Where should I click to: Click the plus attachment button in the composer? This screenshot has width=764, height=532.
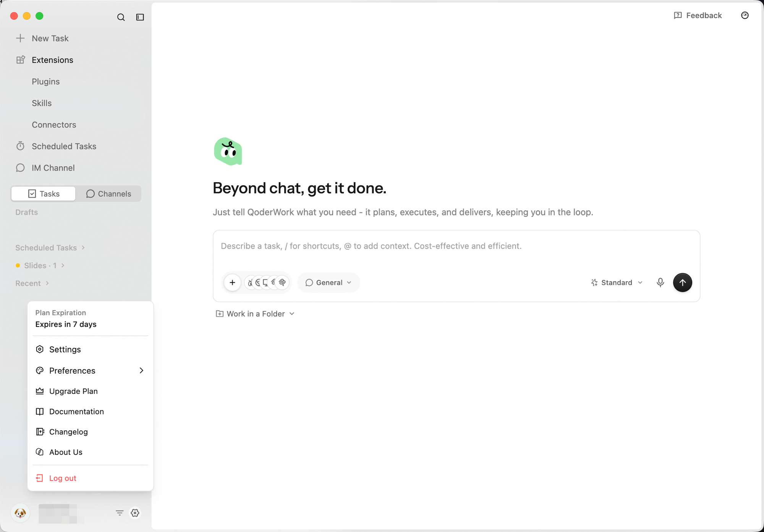tap(232, 283)
